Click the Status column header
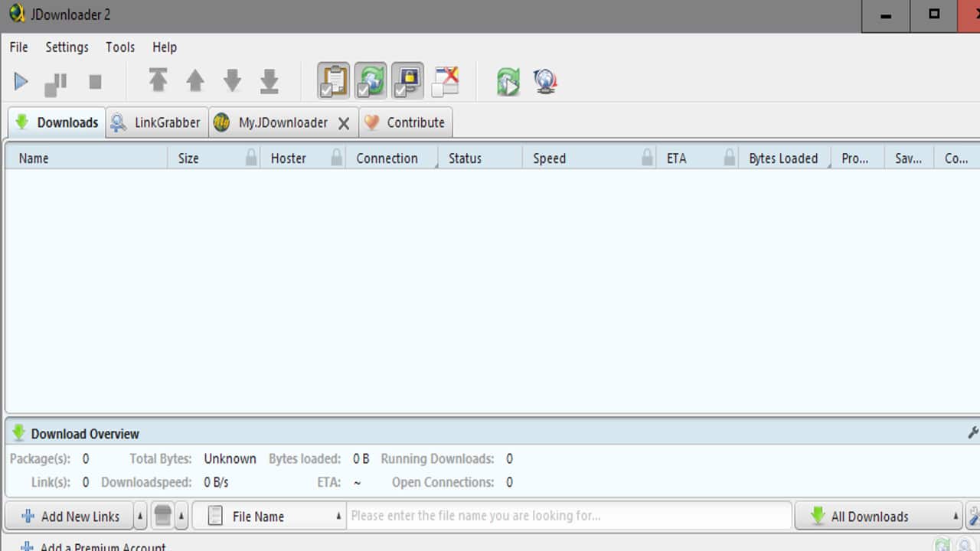 point(481,158)
